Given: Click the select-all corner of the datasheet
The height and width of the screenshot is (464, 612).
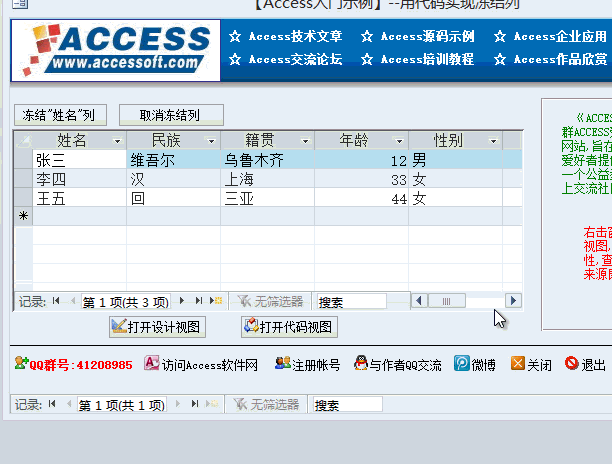Looking at the screenshot, I should (23, 140).
